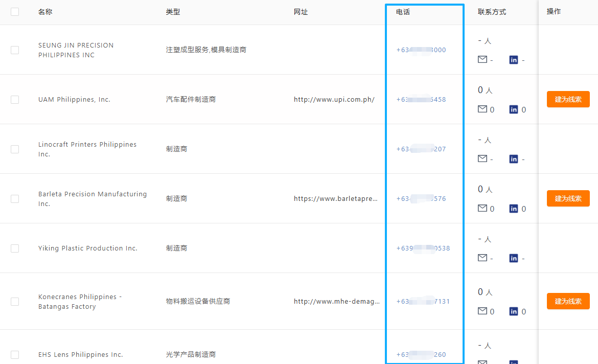Click type cell 光学产品制造商
Image resolution: width=598 pixels, height=364 pixels.
(191, 355)
